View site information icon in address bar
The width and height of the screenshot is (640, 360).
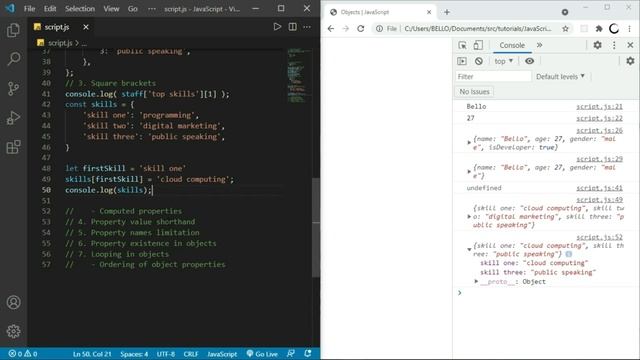coord(379,29)
